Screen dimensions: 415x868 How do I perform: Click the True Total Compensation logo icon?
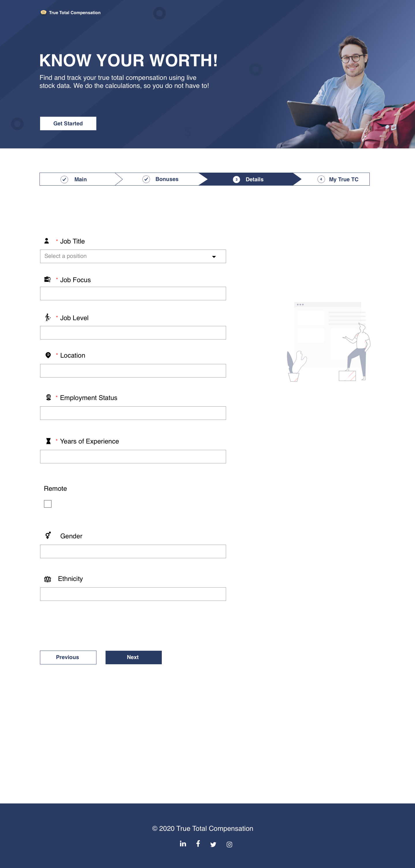click(x=44, y=12)
